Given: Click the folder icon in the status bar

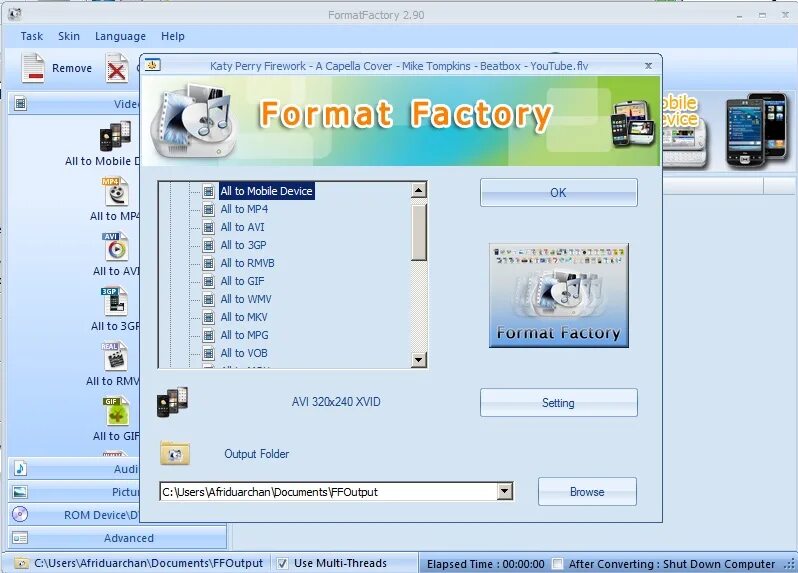Looking at the screenshot, I should [x=21, y=563].
